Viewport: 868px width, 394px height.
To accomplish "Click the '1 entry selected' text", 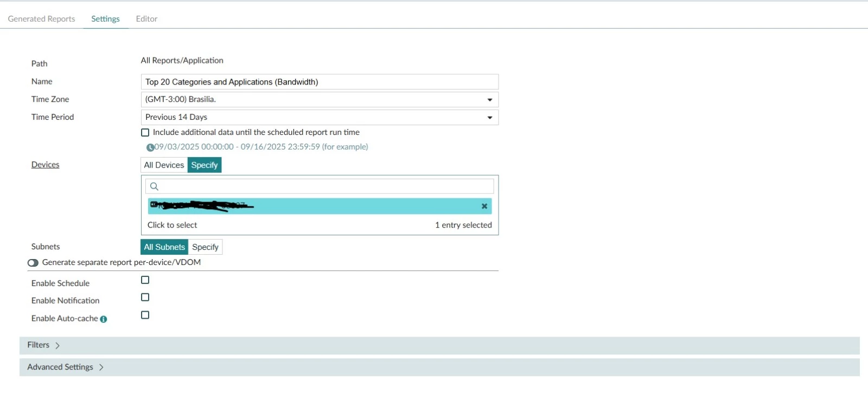I will pyautogui.click(x=463, y=225).
